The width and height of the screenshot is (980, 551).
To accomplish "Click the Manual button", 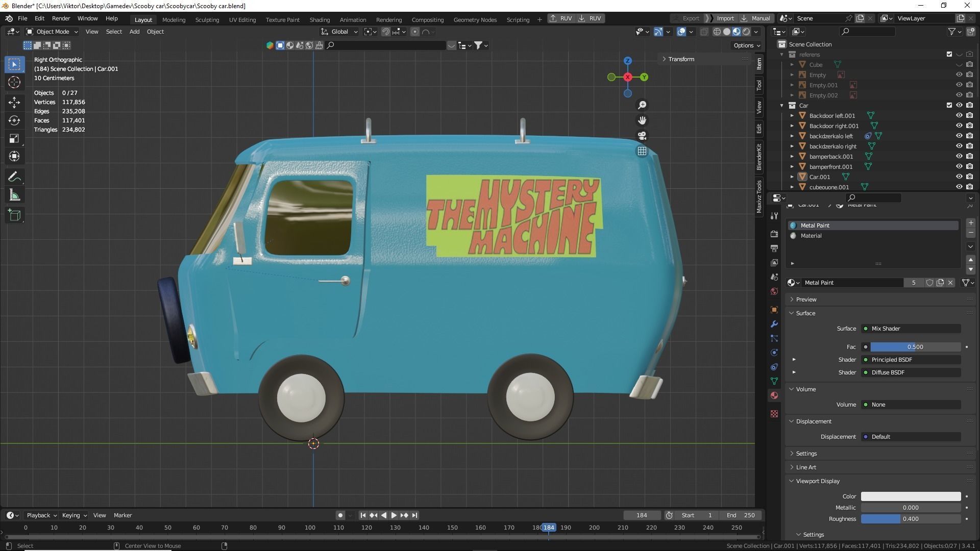I will tap(756, 18).
